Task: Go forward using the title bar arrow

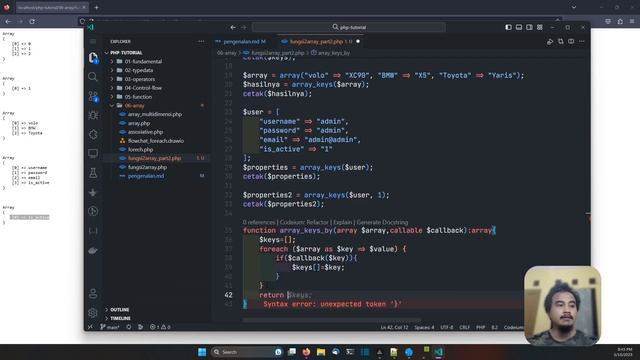Action: point(244,27)
